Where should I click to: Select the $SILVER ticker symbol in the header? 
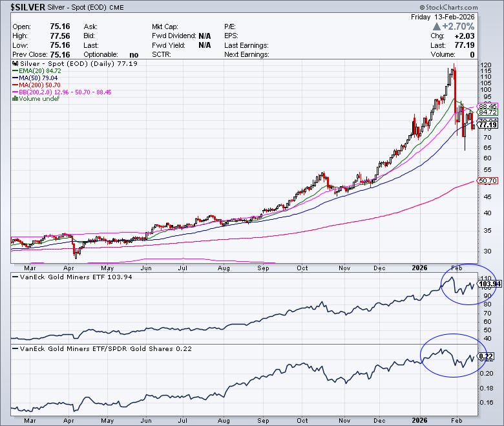pos(28,7)
